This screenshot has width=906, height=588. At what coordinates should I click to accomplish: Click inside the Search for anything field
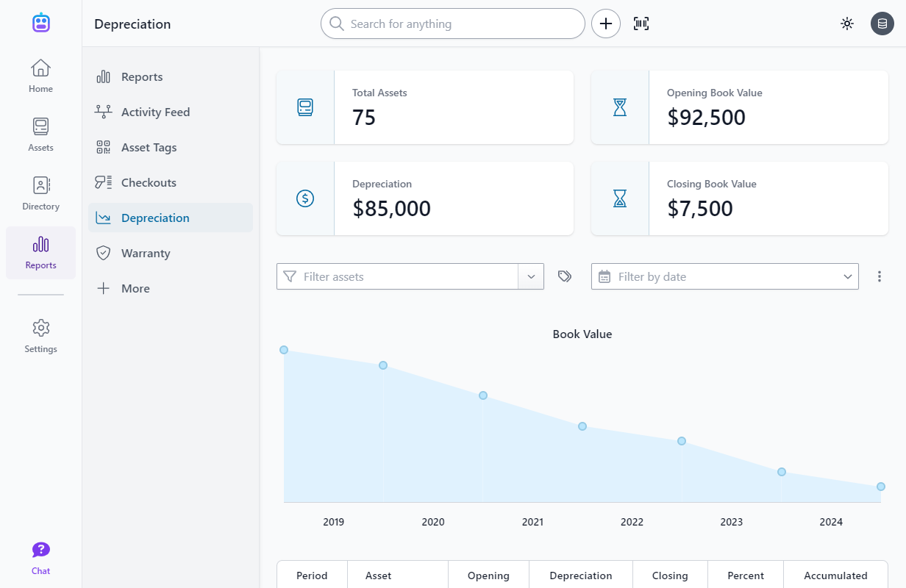(x=452, y=23)
